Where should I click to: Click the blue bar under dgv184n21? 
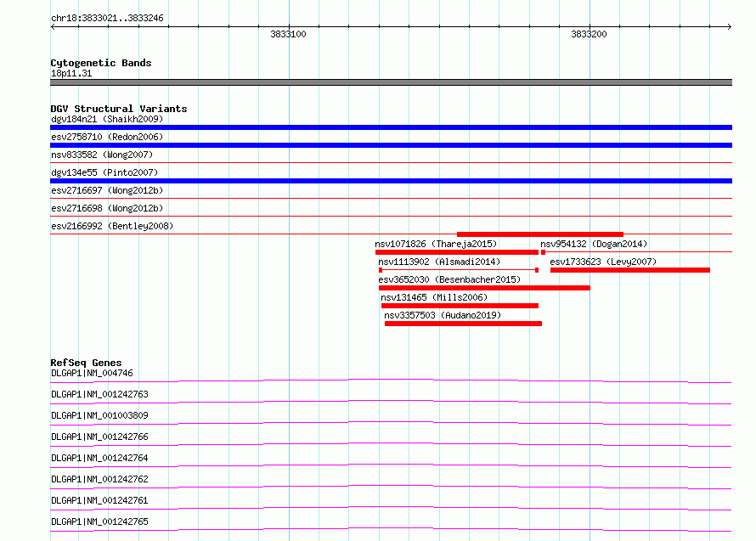tap(391, 127)
